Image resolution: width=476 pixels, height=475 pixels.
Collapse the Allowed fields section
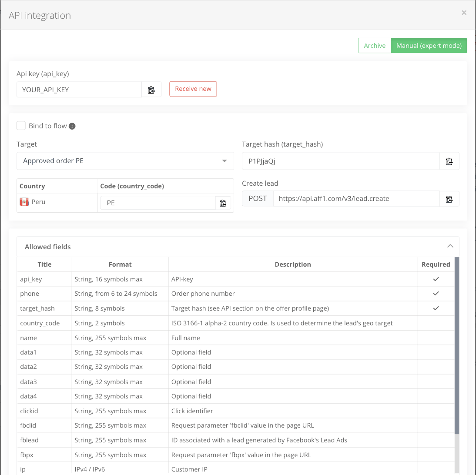pos(450,246)
